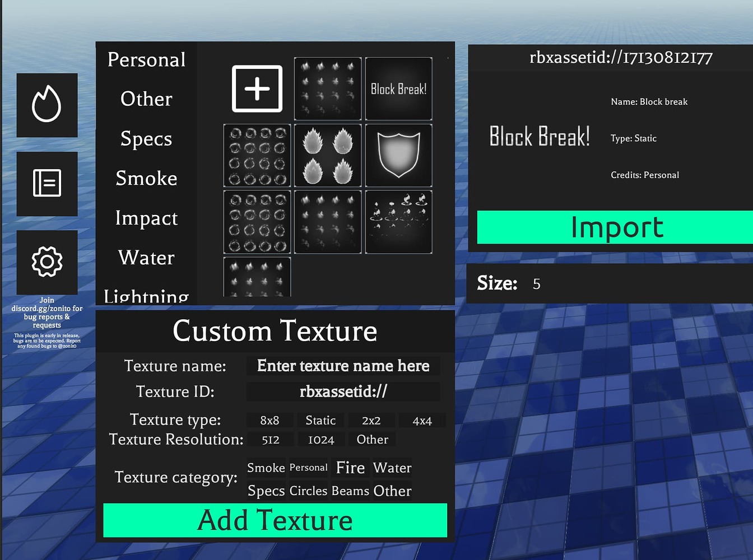Select the Block Break! texture thumbnail
753x560 pixels.
(x=398, y=88)
